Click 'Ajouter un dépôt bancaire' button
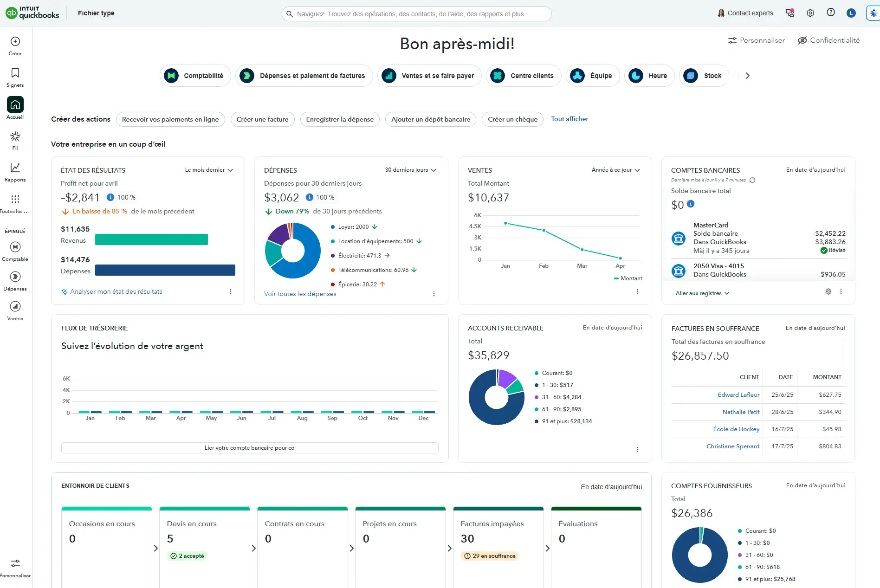 click(x=431, y=119)
